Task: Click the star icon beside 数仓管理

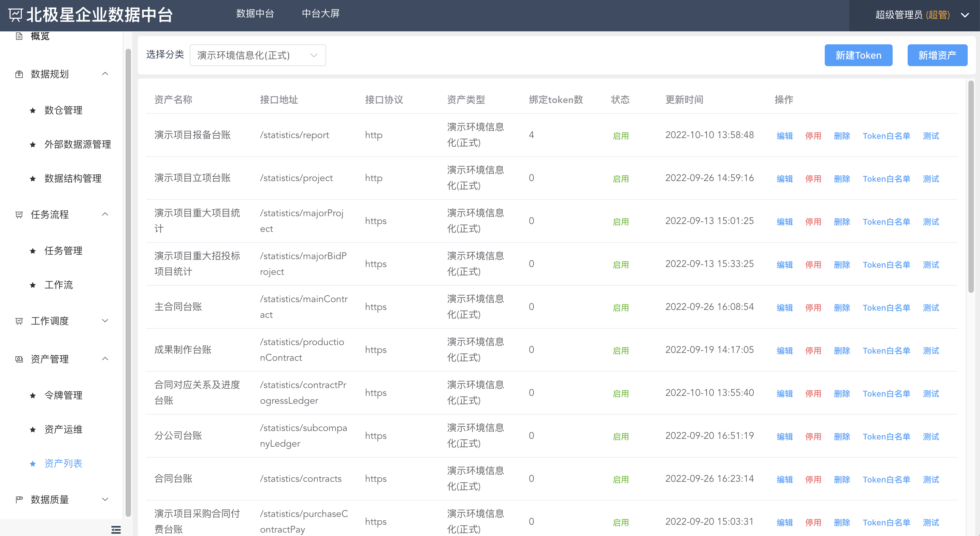Action: click(33, 110)
